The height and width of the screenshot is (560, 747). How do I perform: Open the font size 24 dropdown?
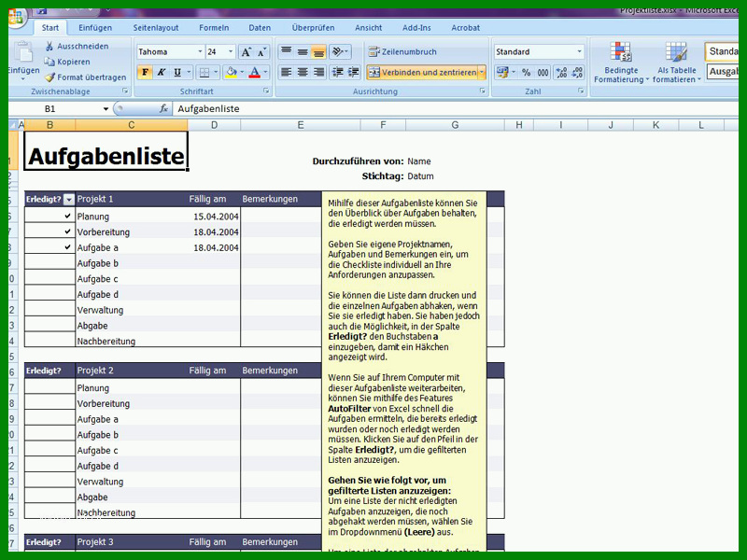[x=231, y=51]
